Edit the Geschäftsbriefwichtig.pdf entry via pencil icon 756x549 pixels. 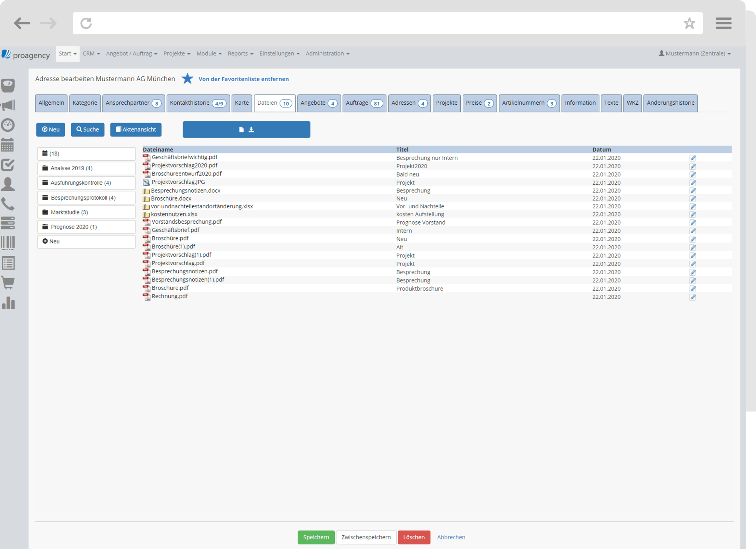692,158
